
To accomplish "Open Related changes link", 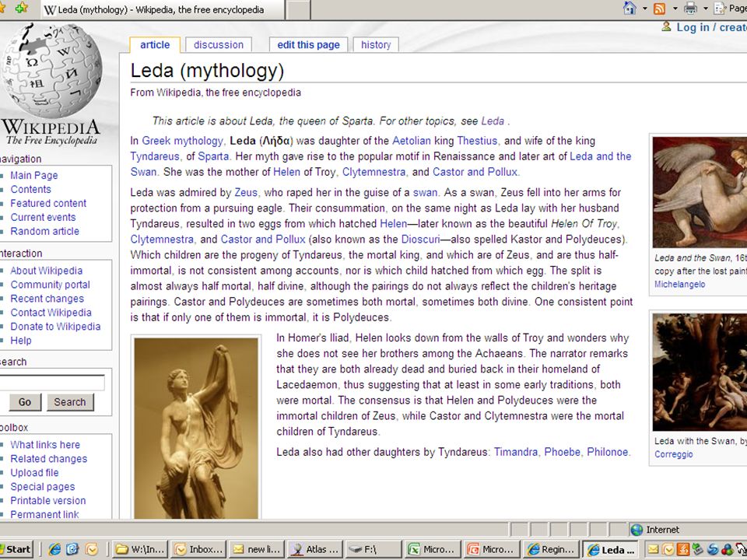I will 49,459.
